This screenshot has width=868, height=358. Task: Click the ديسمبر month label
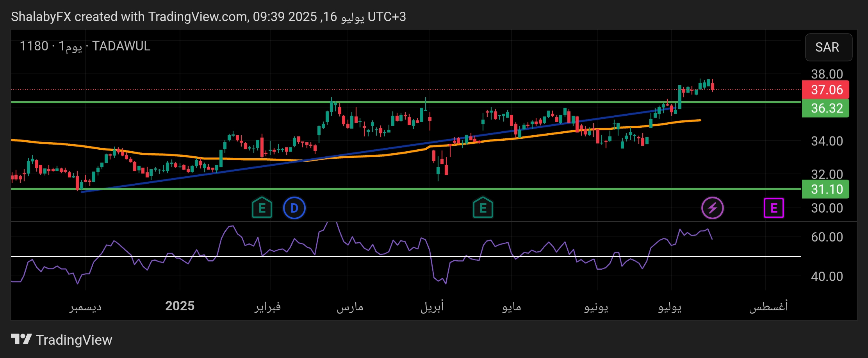86,307
